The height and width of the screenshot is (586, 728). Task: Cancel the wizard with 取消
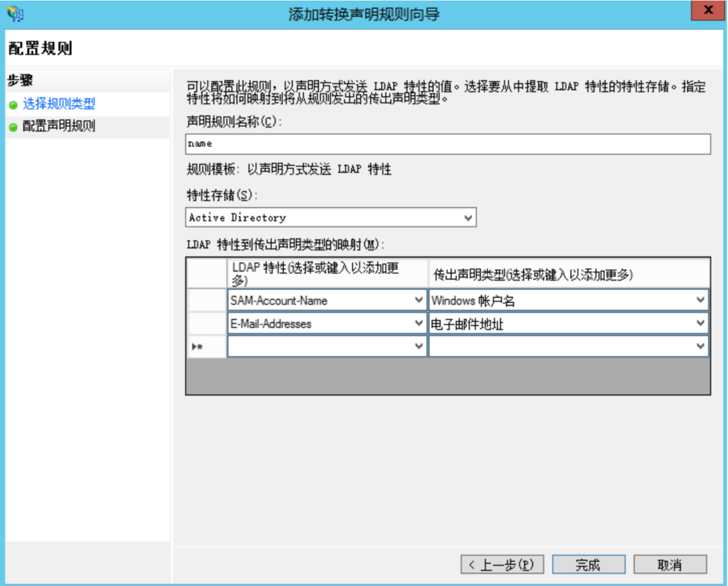(670, 565)
